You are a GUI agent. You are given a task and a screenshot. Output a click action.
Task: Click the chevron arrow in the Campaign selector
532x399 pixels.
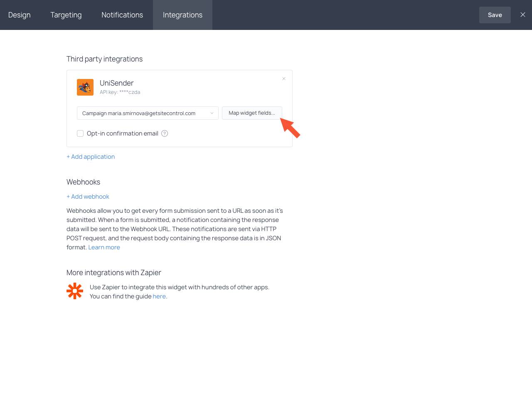[x=212, y=113]
